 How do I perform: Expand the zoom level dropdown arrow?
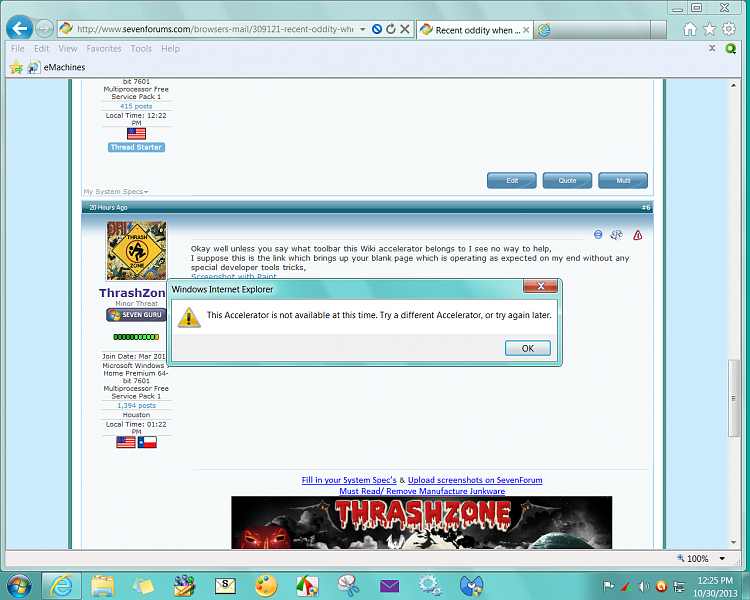point(722,558)
